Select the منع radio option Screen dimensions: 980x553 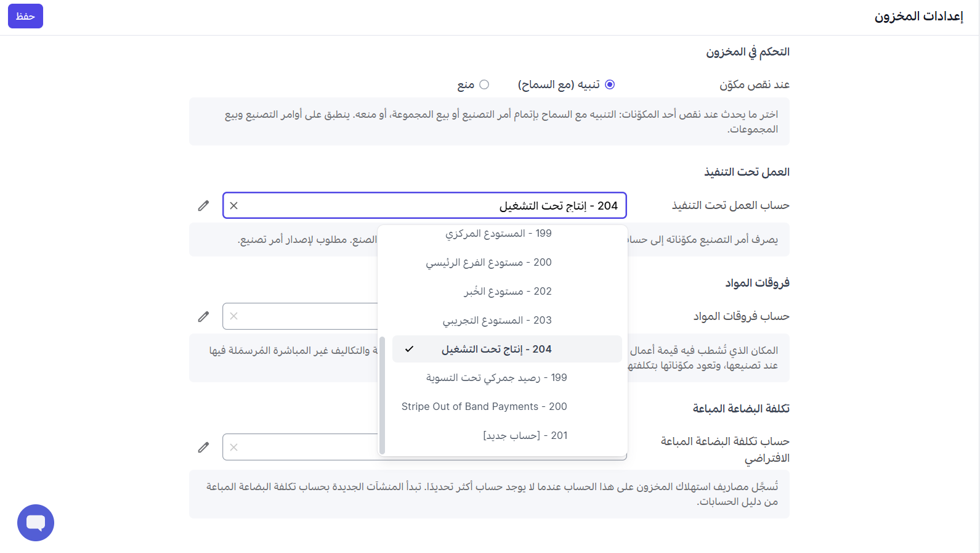pos(484,84)
